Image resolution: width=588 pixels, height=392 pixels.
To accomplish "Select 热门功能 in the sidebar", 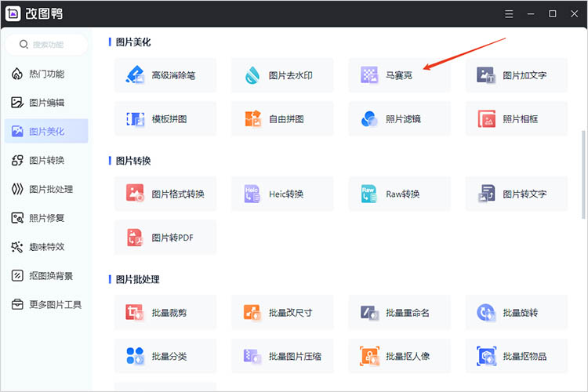I will pos(46,74).
